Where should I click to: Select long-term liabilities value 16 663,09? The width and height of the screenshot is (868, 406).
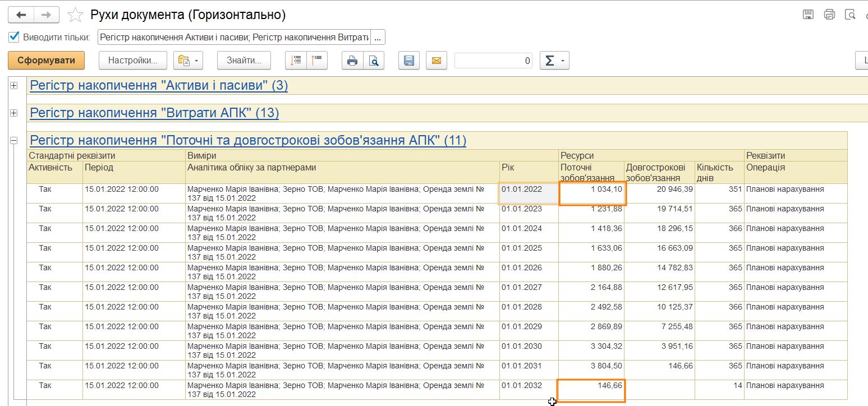tap(659, 252)
